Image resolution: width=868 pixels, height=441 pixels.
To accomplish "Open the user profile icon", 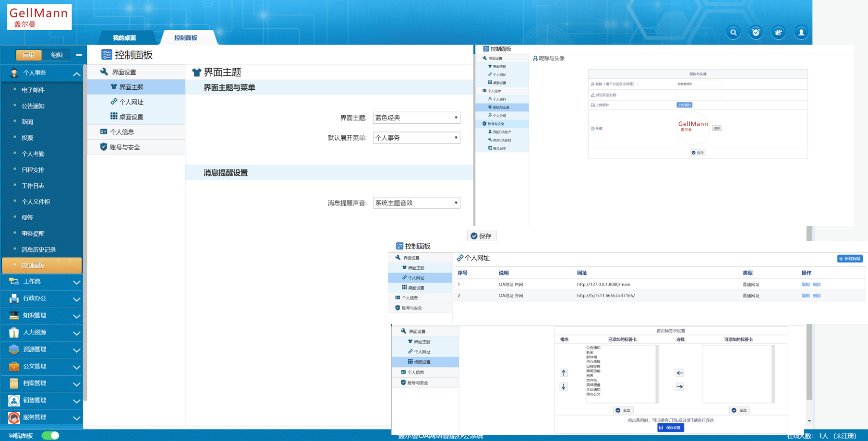I will (x=801, y=33).
